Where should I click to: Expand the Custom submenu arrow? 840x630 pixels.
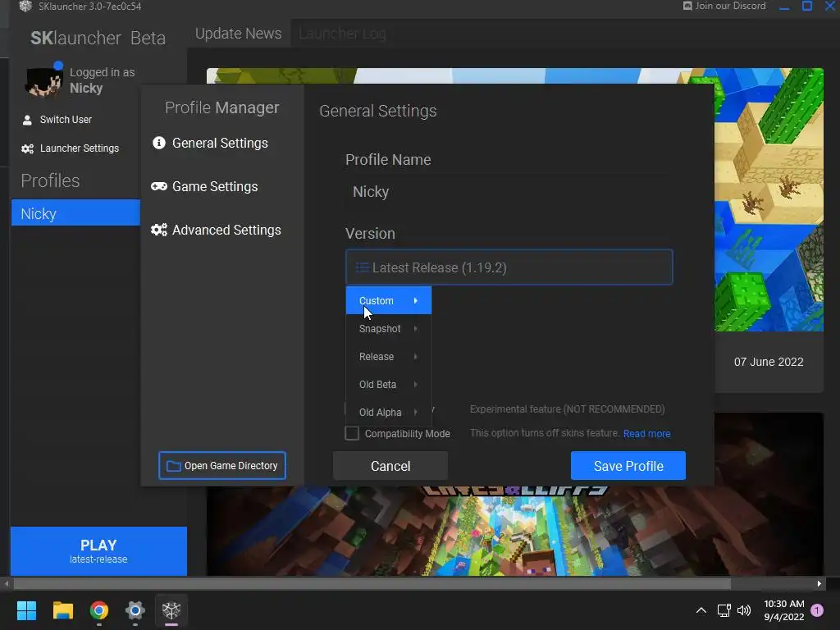pyautogui.click(x=416, y=300)
